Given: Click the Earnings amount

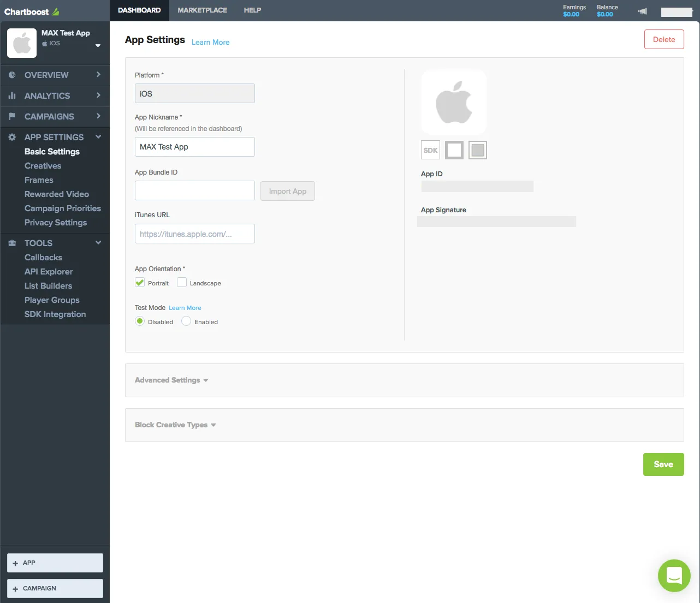Looking at the screenshot, I should point(571,15).
